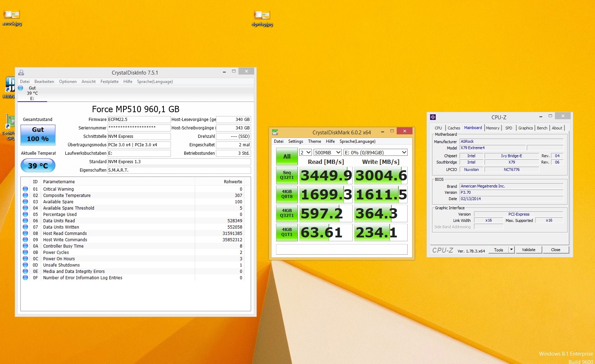The height and width of the screenshot is (364, 595).
Task: Switch to the About tab in CPU-Z
Action: tap(557, 128)
